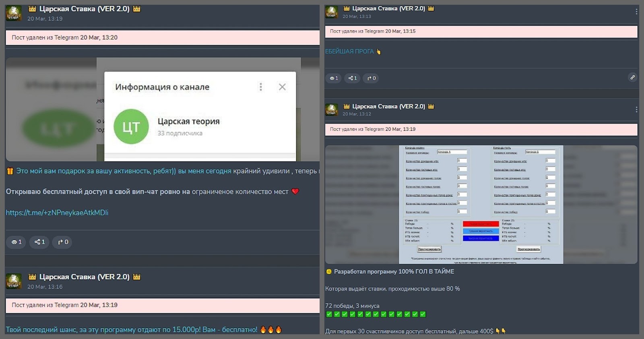The image size is (644, 339).
Task: Open the prediction program screenshot thumbnail
Action: pyautogui.click(x=481, y=205)
